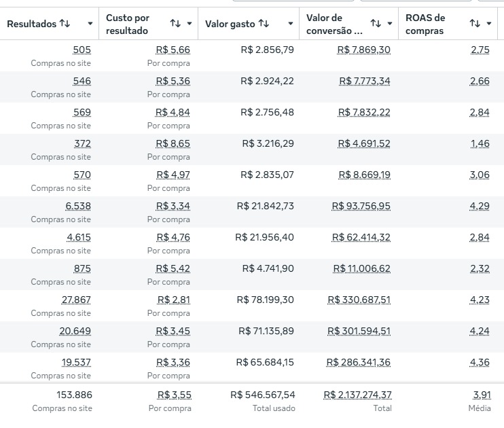
Task: Click the ROAS de compras header text
Action: click(x=425, y=24)
